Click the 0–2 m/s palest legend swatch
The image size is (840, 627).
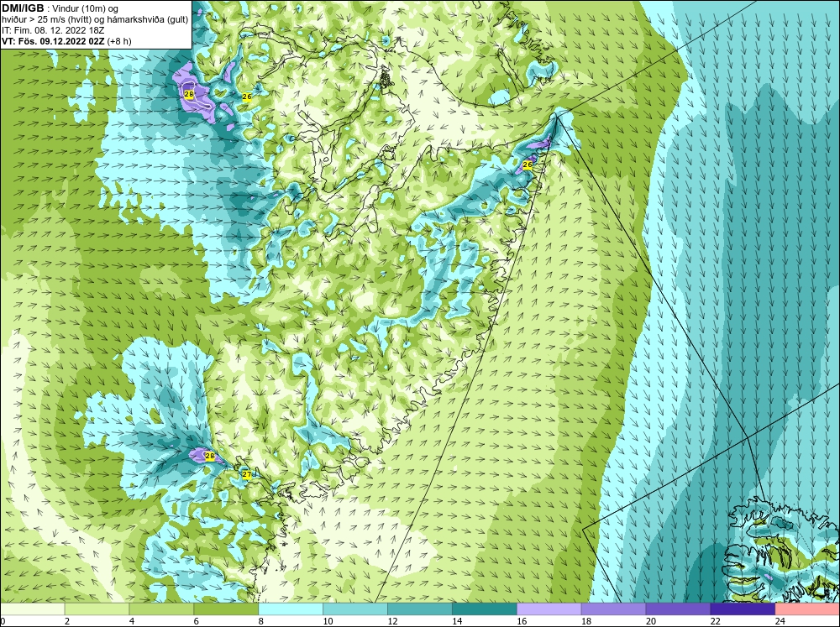point(32,609)
